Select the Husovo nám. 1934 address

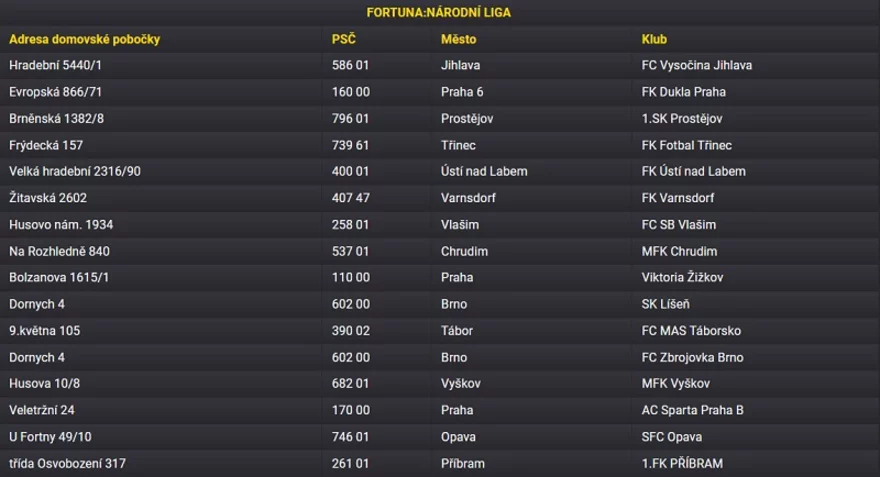tap(61, 224)
